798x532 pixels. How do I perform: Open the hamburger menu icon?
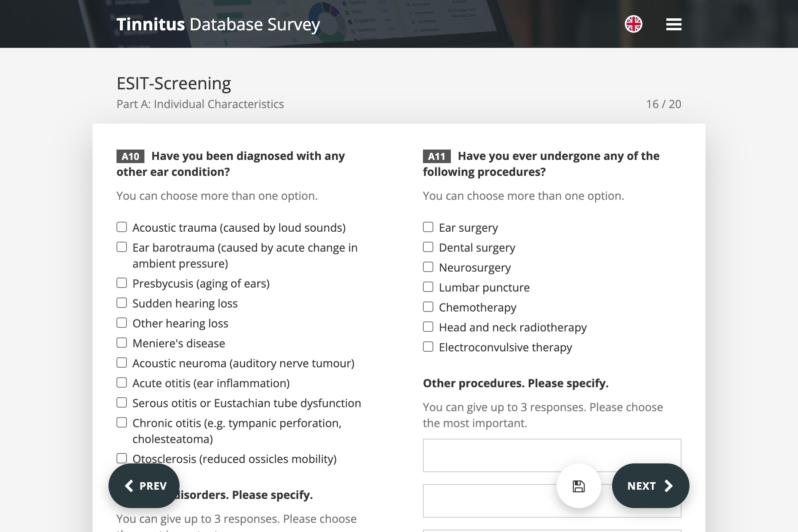(674, 24)
